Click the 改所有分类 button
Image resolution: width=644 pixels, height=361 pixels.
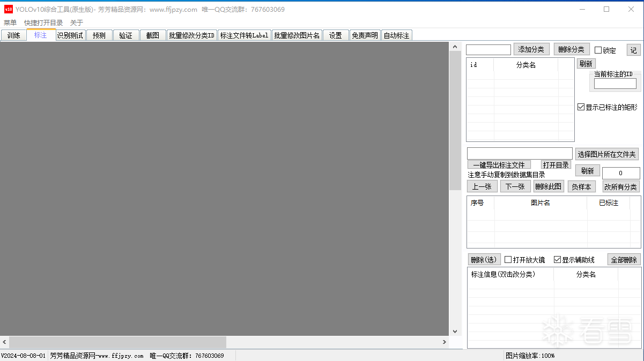(621, 187)
